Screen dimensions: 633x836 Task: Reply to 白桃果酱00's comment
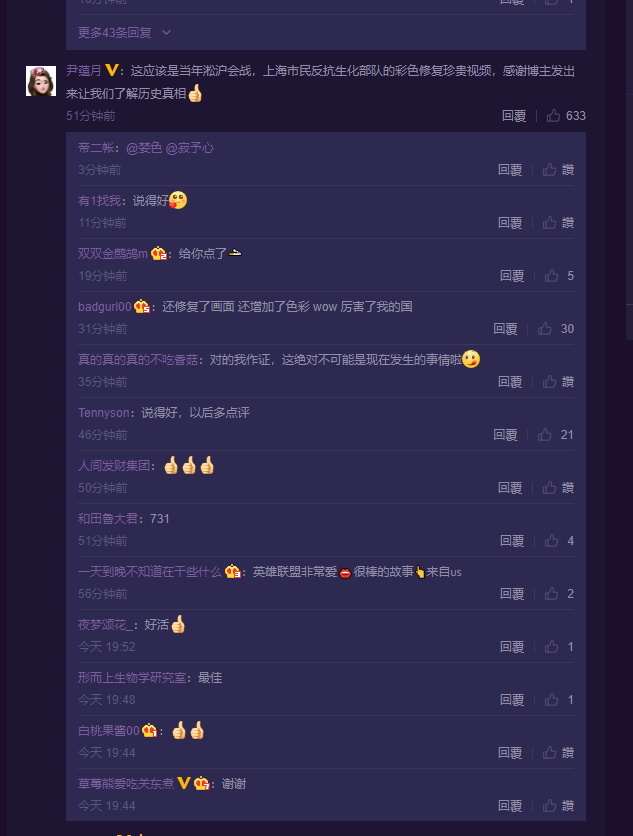tap(510, 753)
